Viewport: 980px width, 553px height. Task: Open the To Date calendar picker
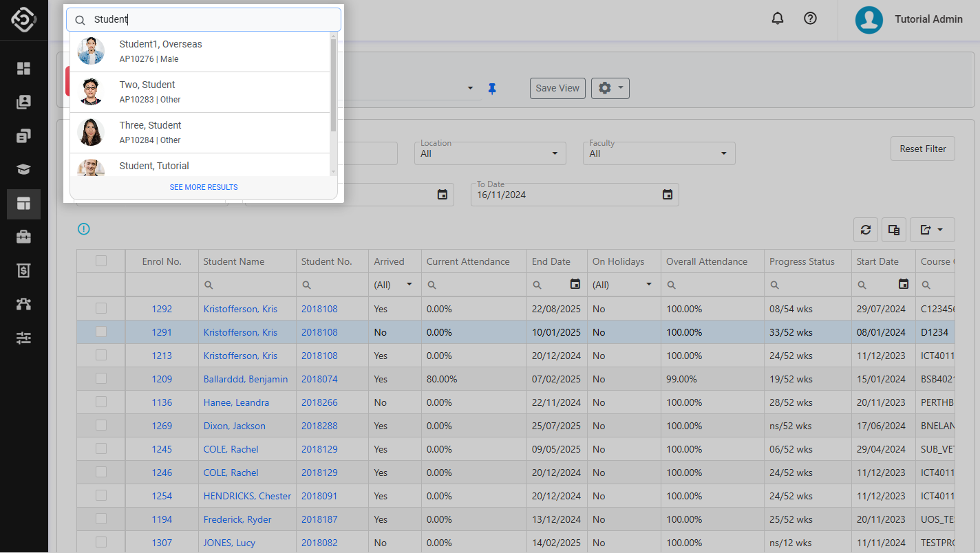(667, 195)
